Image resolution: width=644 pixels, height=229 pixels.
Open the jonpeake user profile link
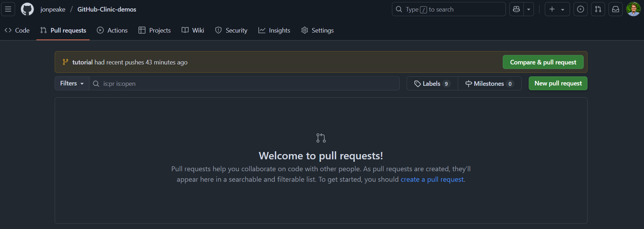point(53,9)
